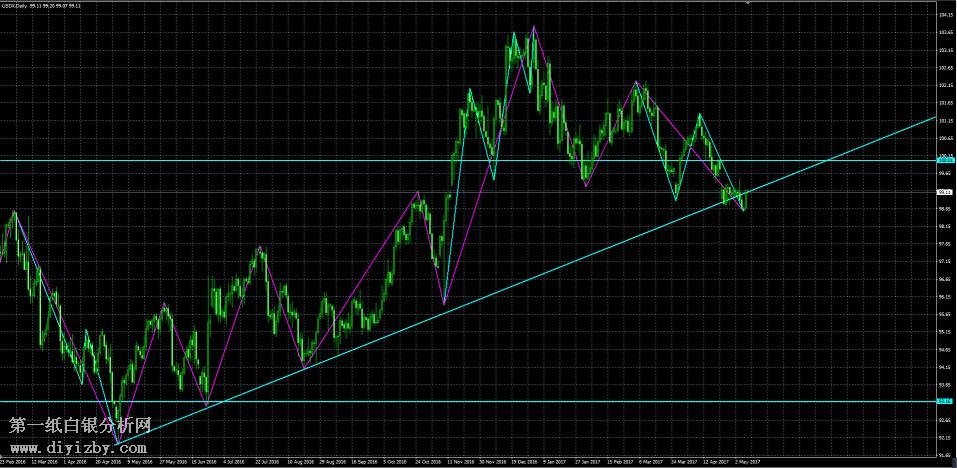Click the 27 Jan 2017 date label
Image resolution: width=957 pixels, height=468 pixels.
click(588, 462)
